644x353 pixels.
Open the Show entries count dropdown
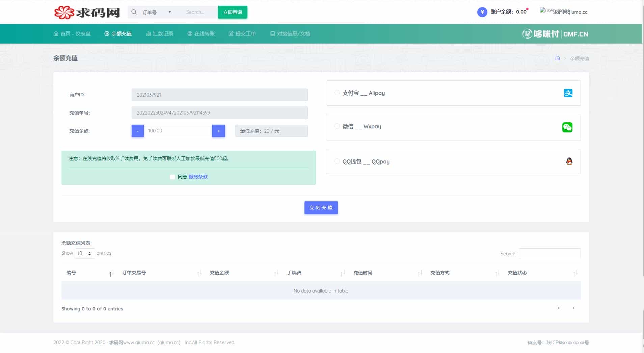click(x=85, y=253)
